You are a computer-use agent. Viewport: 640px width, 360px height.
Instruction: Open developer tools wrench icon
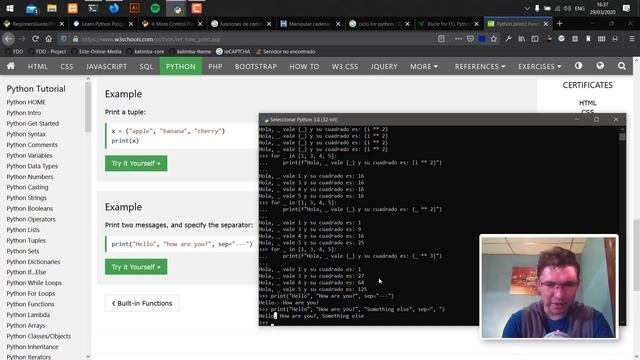(508, 39)
